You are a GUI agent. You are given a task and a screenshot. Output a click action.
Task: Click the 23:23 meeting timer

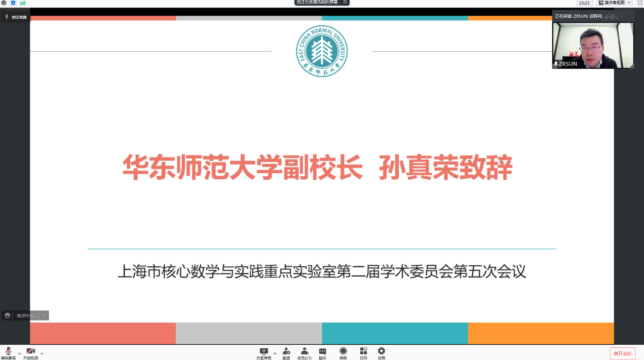(584, 3)
